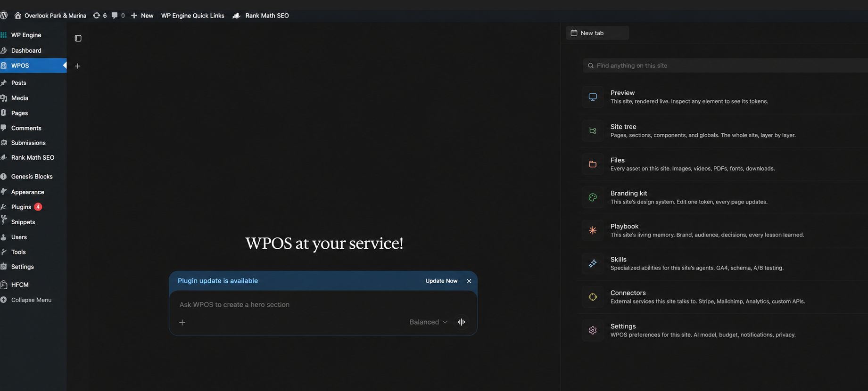Open the home icon for Overlook Park & Marina

18,16
